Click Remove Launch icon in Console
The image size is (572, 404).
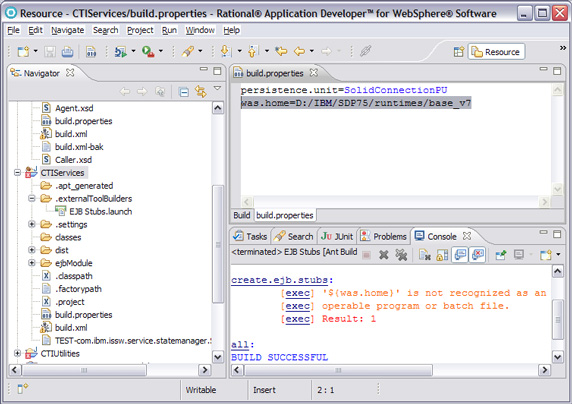pos(384,255)
